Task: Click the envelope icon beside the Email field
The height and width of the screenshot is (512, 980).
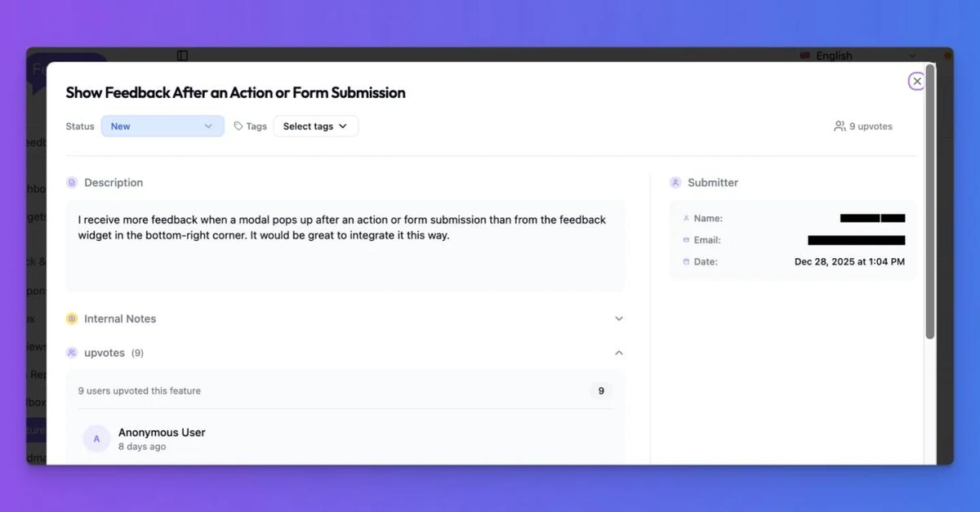Action: (x=686, y=240)
